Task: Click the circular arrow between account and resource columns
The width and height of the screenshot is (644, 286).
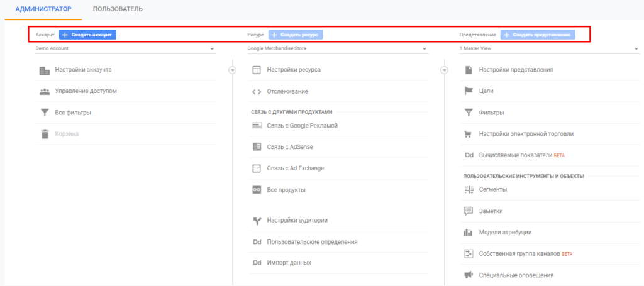Action: tap(232, 70)
